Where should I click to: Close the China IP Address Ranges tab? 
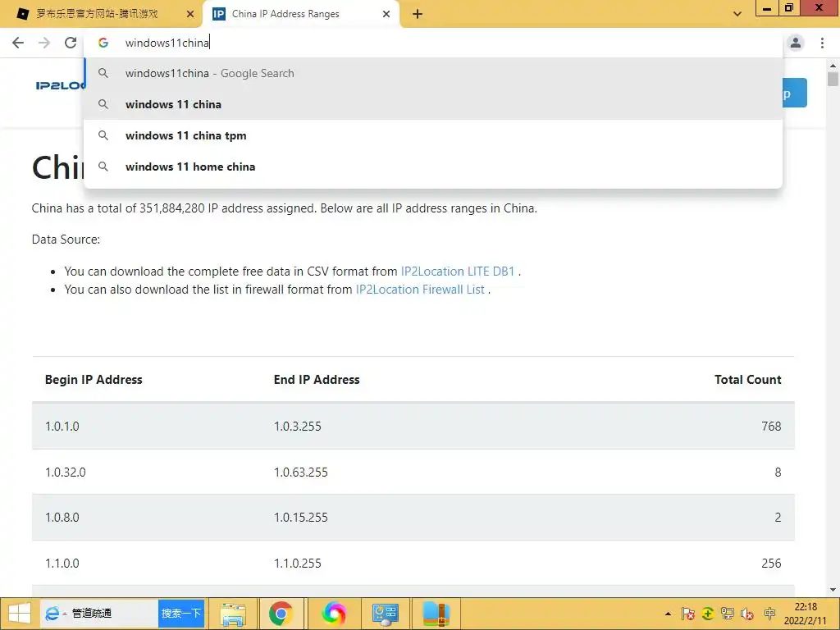[x=386, y=15]
